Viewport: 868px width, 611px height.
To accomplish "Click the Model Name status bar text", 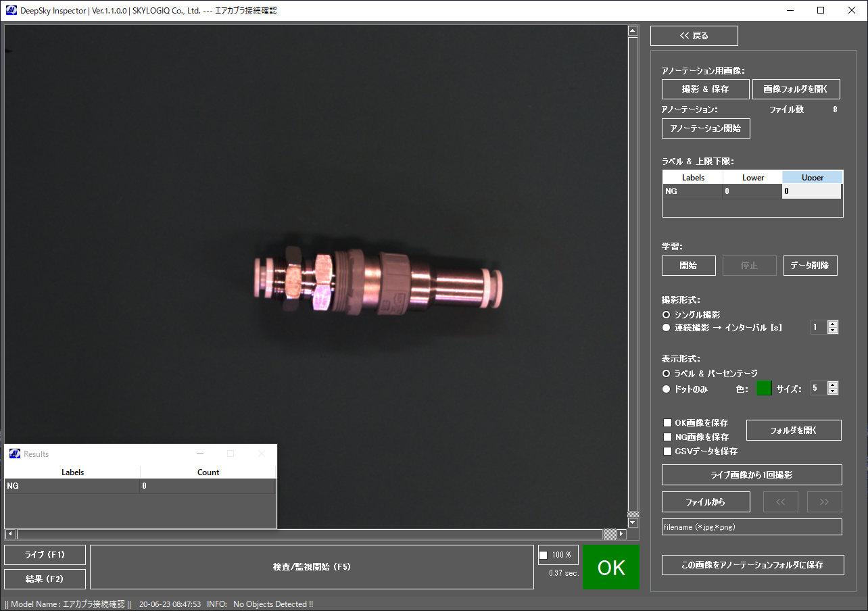I will point(67,604).
